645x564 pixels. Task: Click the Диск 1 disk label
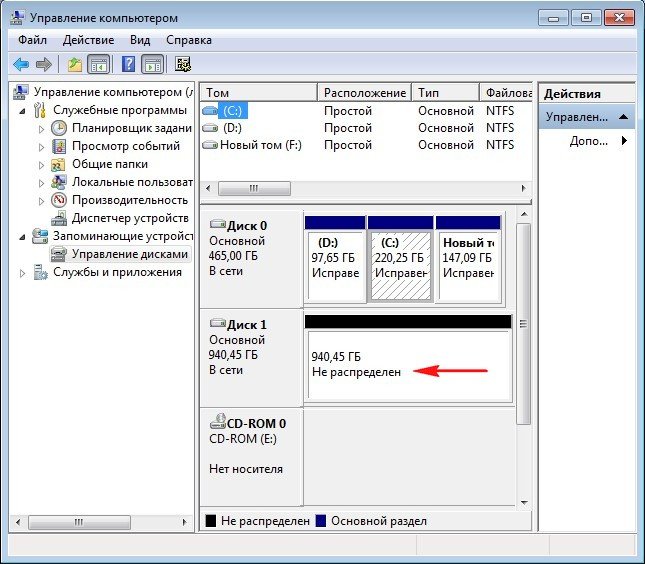(237, 325)
